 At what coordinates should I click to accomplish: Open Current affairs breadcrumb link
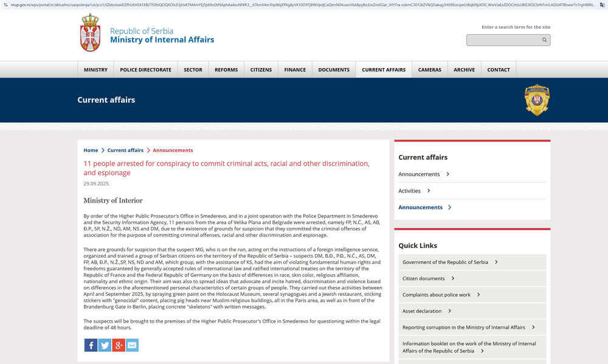pyautogui.click(x=125, y=151)
